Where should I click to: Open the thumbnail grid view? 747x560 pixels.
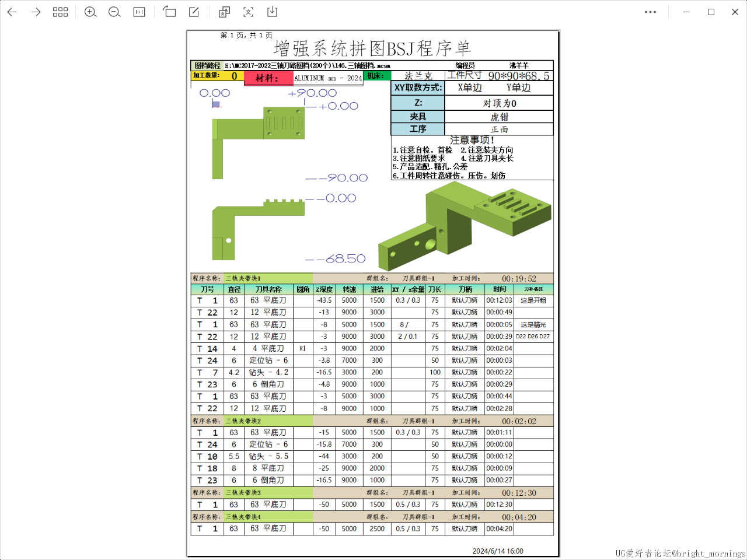[60, 12]
